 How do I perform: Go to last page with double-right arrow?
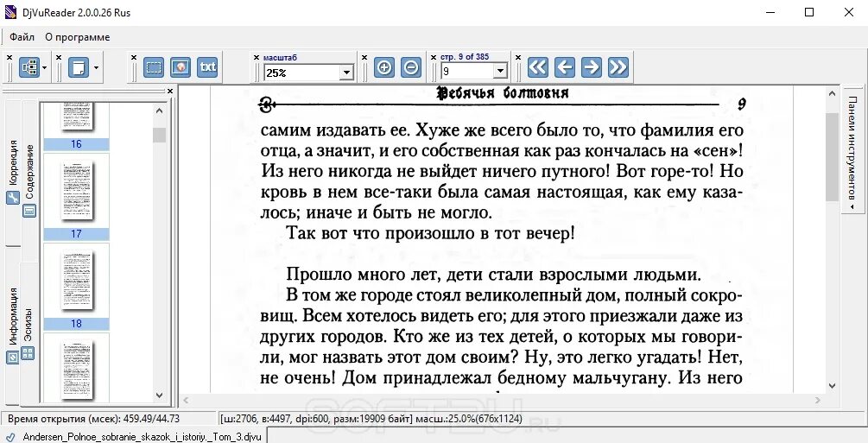[x=618, y=67]
